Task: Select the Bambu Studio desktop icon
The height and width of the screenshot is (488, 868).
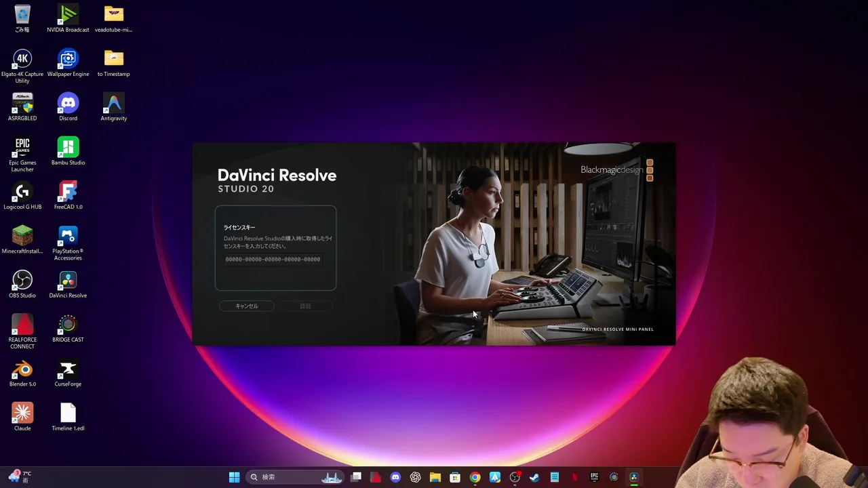Action: [68, 152]
